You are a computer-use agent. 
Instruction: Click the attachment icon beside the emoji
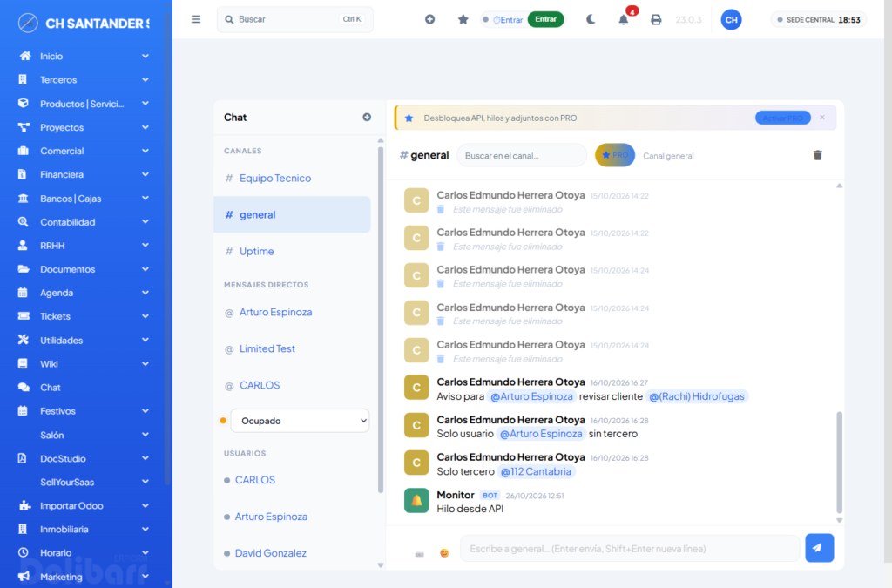pyautogui.click(x=419, y=554)
